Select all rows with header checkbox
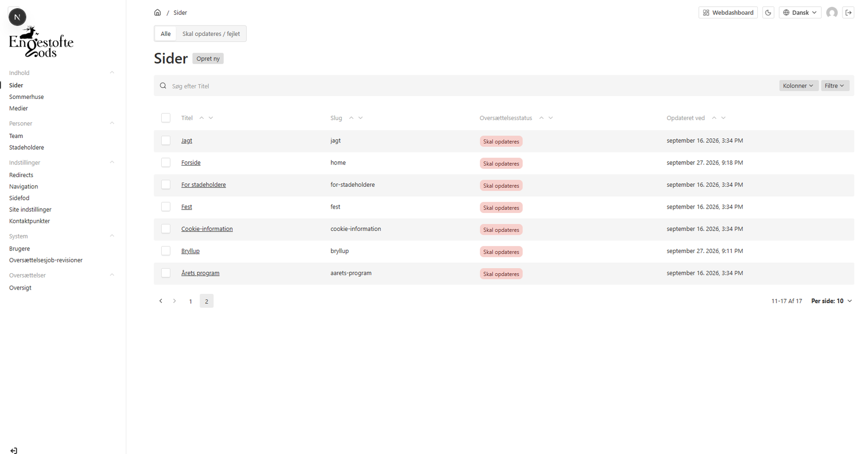 tap(166, 118)
